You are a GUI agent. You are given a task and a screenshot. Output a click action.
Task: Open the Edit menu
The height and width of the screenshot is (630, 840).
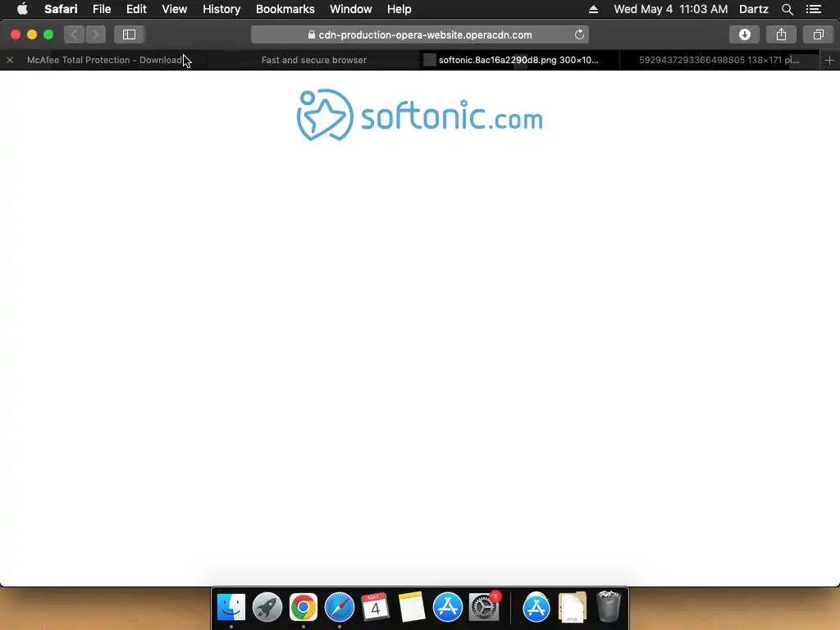pyautogui.click(x=136, y=9)
